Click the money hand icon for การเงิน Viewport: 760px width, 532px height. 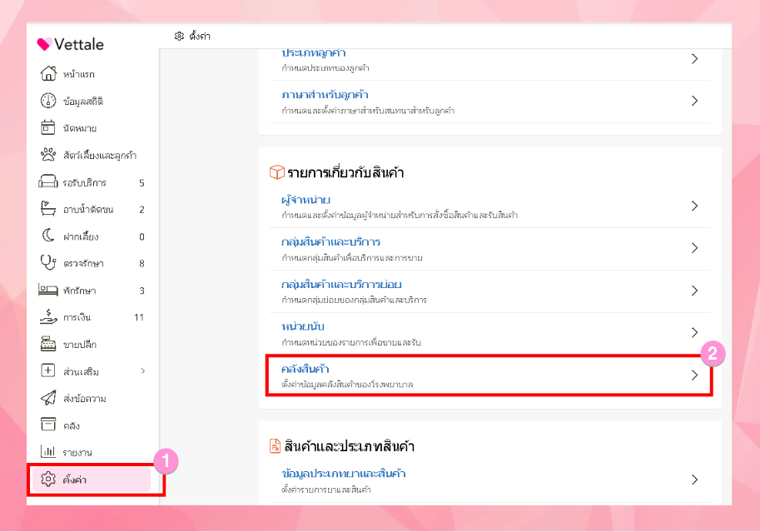pyautogui.click(x=48, y=316)
